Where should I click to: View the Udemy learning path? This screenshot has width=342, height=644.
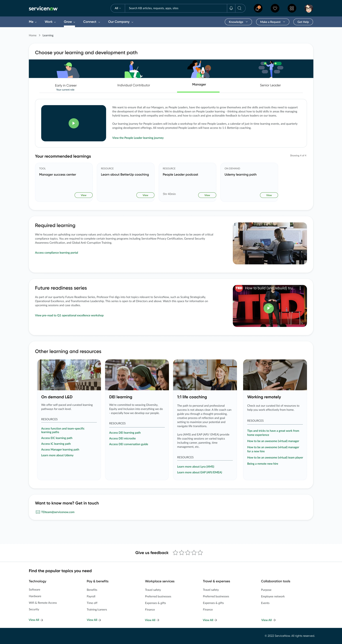point(269,195)
